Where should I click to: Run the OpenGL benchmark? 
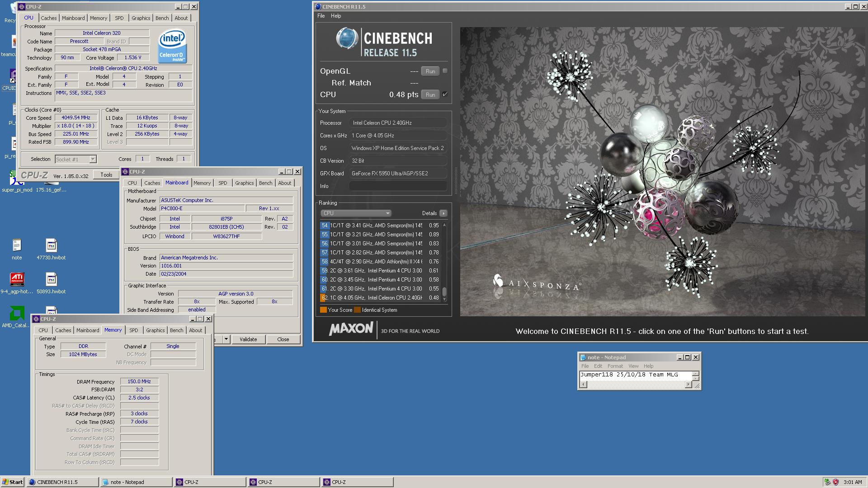[x=430, y=71]
